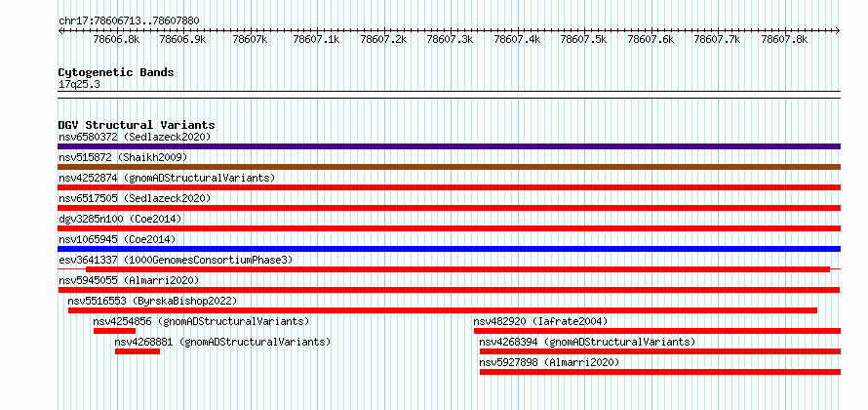Select the purple nsv6580372 variant bar

(449, 146)
